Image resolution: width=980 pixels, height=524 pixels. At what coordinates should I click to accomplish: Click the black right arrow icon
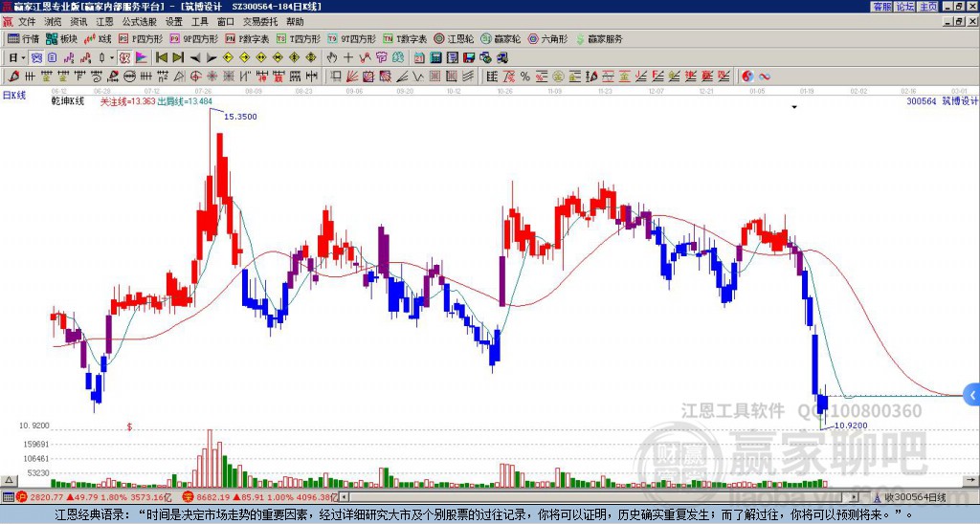click(x=212, y=58)
